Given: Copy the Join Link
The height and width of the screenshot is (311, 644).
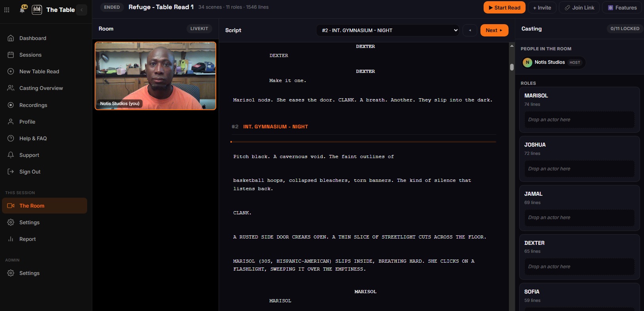Looking at the screenshot, I should pyautogui.click(x=579, y=8).
